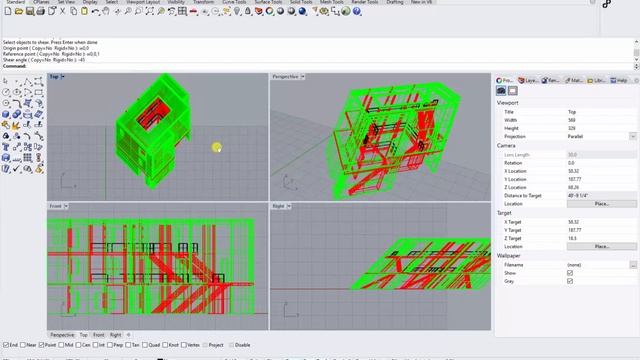Click the X Location value field
The width and height of the screenshot is (640, 360).
(602, 171)
